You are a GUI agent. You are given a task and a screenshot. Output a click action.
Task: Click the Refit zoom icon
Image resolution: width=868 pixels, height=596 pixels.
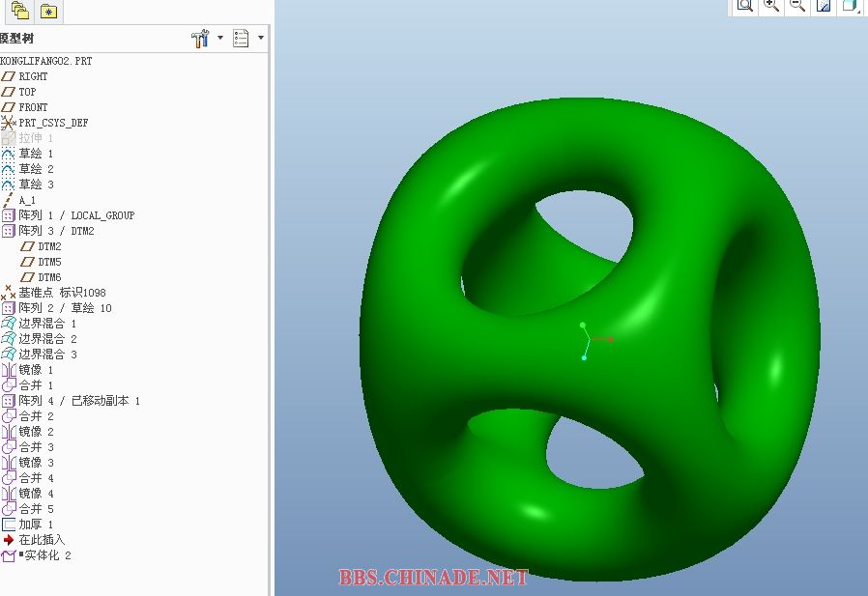(x=745, y=6)
